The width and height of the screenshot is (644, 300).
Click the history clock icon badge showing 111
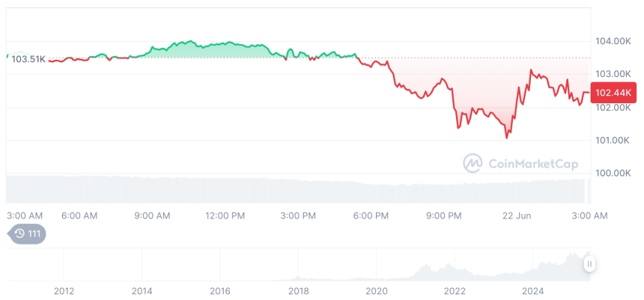[26, 234]
